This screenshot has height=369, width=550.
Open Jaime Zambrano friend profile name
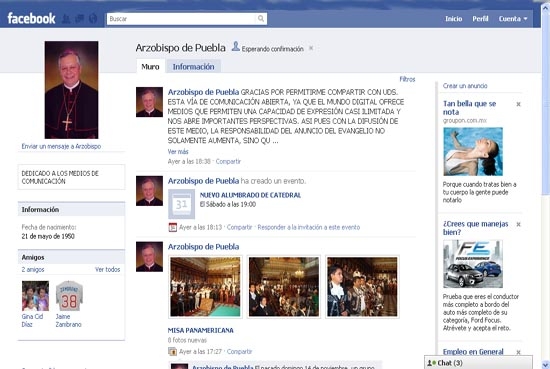tap(68, 320)
